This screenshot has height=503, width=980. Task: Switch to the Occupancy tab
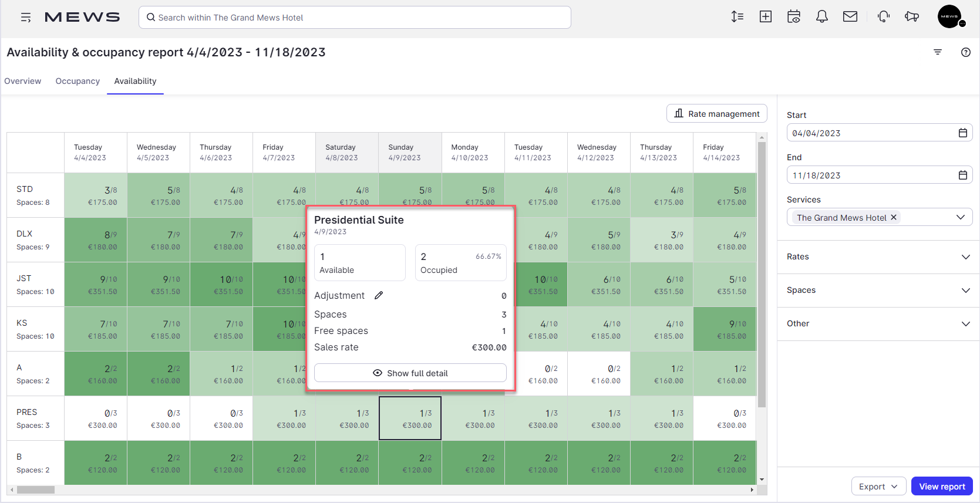tap(78, 81)
